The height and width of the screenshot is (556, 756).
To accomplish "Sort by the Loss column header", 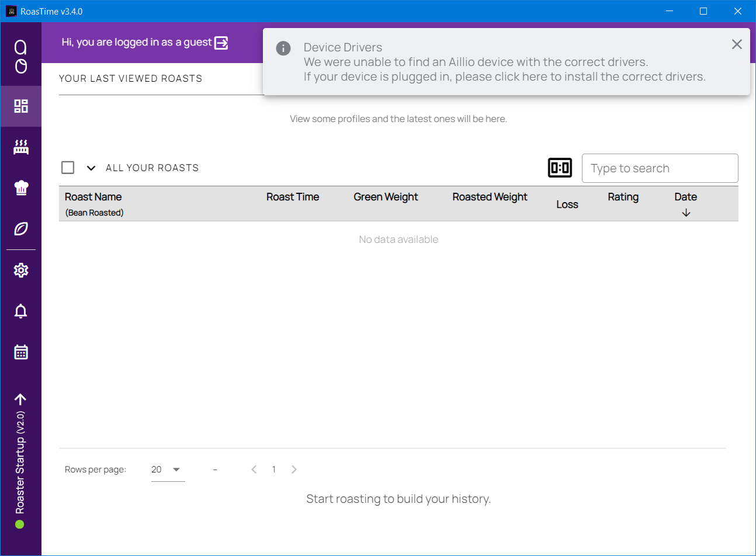I will point(567,204).
